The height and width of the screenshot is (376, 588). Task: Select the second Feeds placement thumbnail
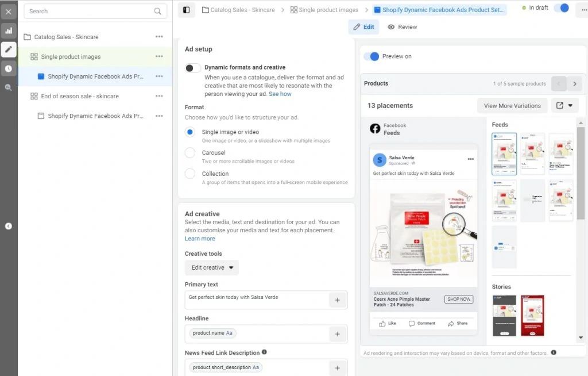[532, 154]
